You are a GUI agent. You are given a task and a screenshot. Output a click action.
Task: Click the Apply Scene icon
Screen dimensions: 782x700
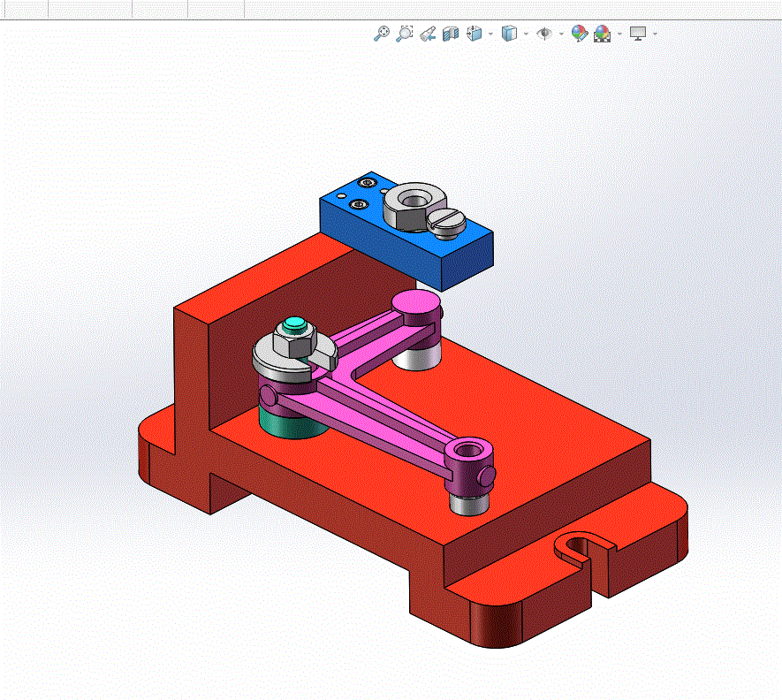(602, 34)
